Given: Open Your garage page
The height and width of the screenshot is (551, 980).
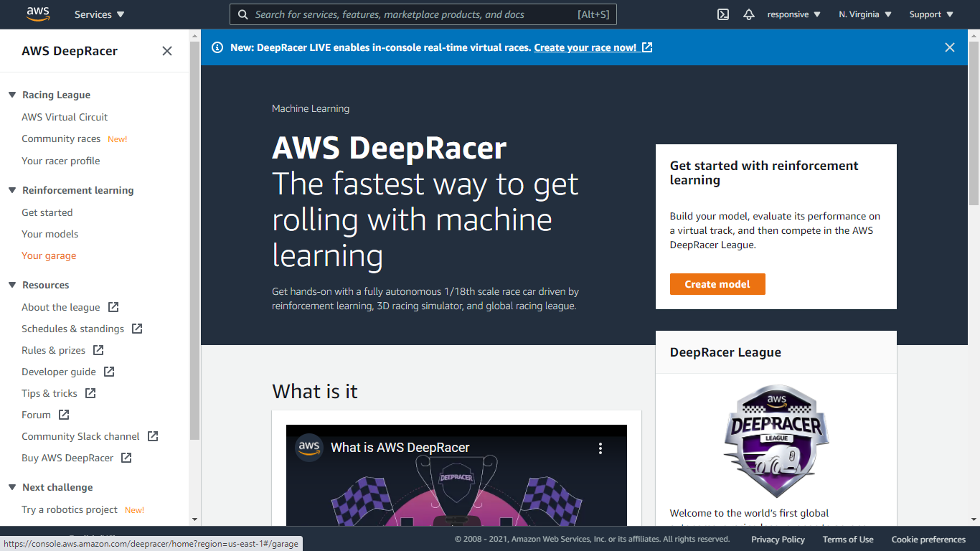Looking at the screenshot, I should click(49, 255).
